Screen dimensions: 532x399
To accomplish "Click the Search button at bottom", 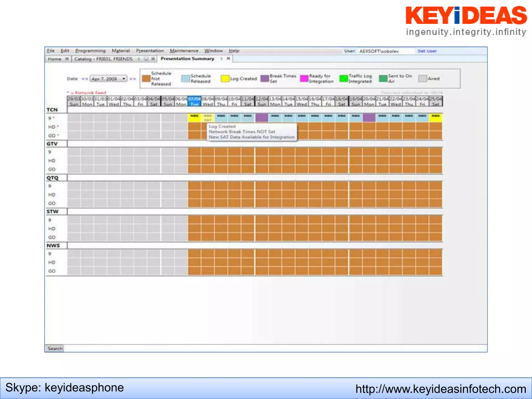I will click(55, 348).
